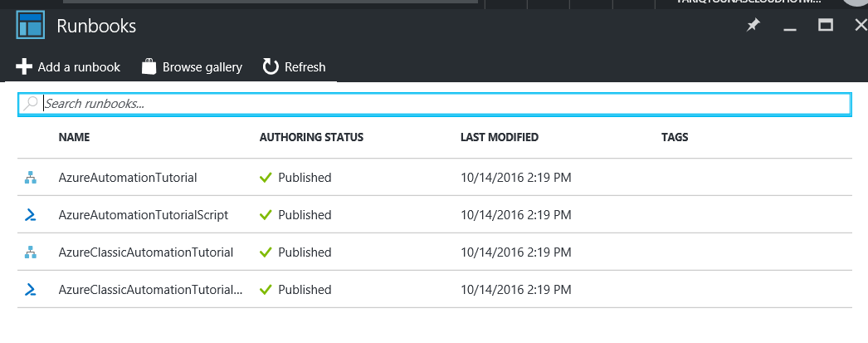Click the green checkmark in the AzureAutomationTutorial row
Screen dimensions: 868x343
pyautogui.click(x=266, y=178)
